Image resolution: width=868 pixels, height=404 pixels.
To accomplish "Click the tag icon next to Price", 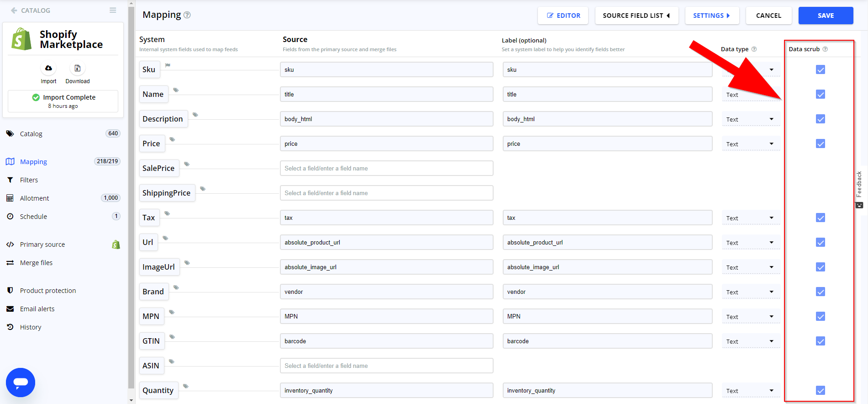I will coord(172,139).
